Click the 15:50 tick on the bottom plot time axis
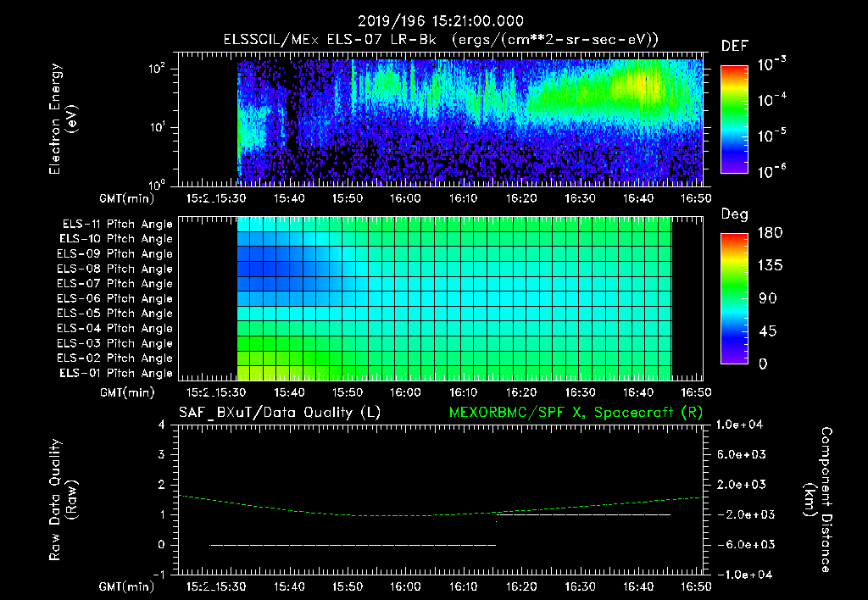 [347, 586]
